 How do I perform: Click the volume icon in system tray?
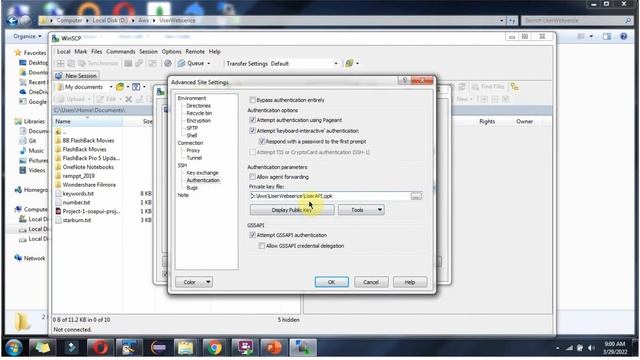(591, 348)
